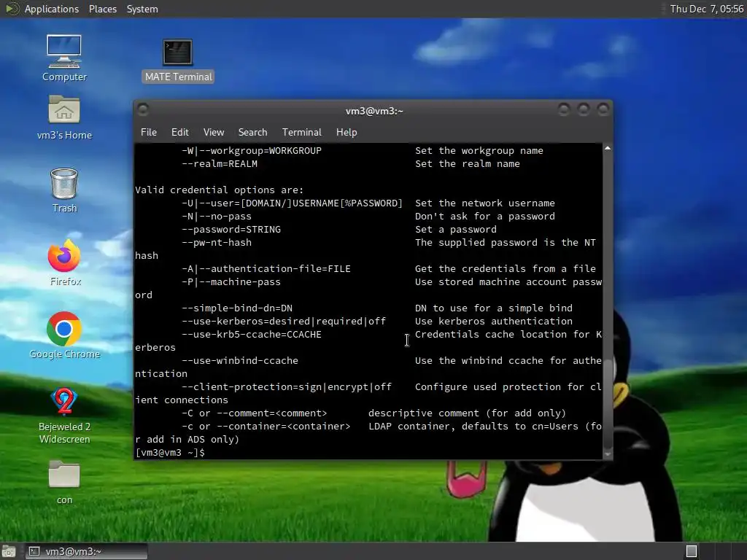Image resolution: width=747 pixels, height=560 pixels.
Task: Maximize the terminal window
Action: click(584, 110)
